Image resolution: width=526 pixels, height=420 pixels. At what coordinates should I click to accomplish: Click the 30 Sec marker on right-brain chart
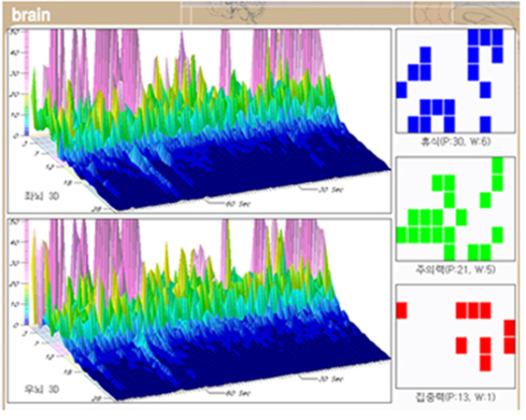point(331,379)
